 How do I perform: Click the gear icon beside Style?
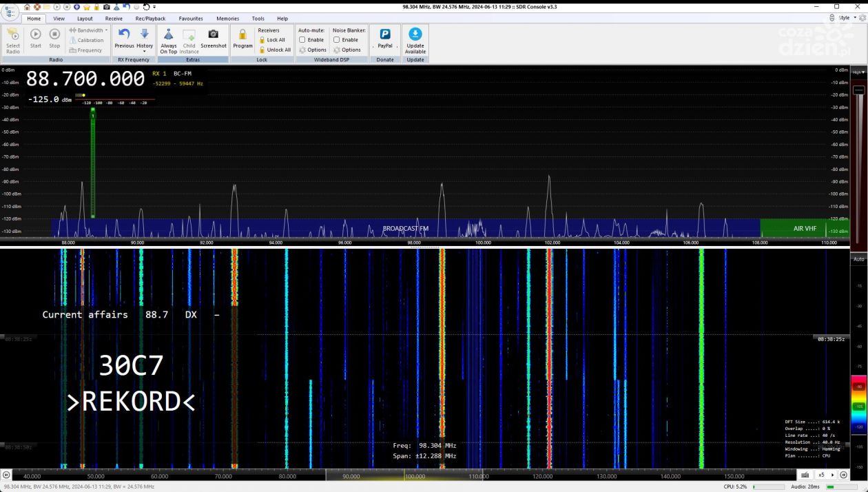[861, 18]
